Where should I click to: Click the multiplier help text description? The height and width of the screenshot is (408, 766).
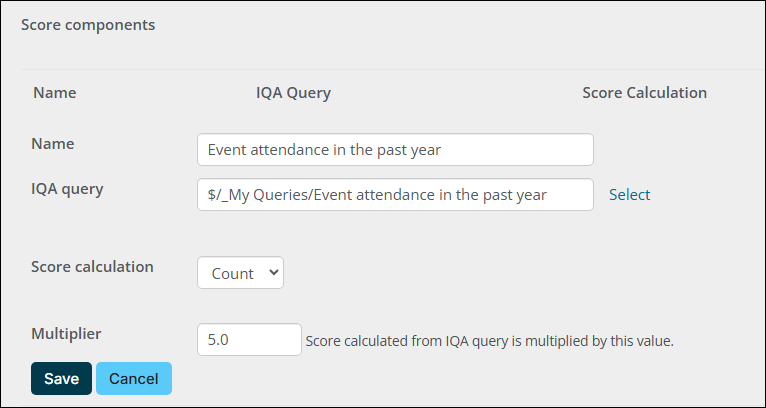[x=490, y=341]
